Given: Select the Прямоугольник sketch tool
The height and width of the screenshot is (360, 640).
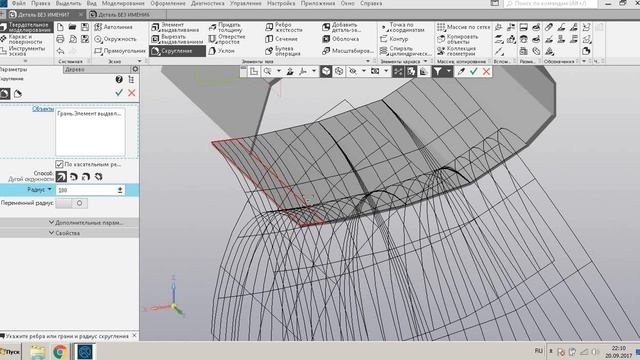Looking at the screenshot, I should (120, 51).
